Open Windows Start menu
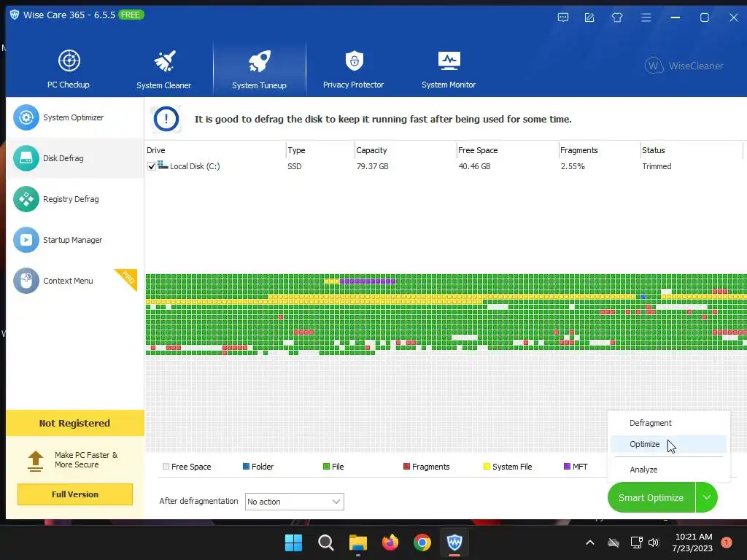The image size is (747, 560). [x=293, y=542]
